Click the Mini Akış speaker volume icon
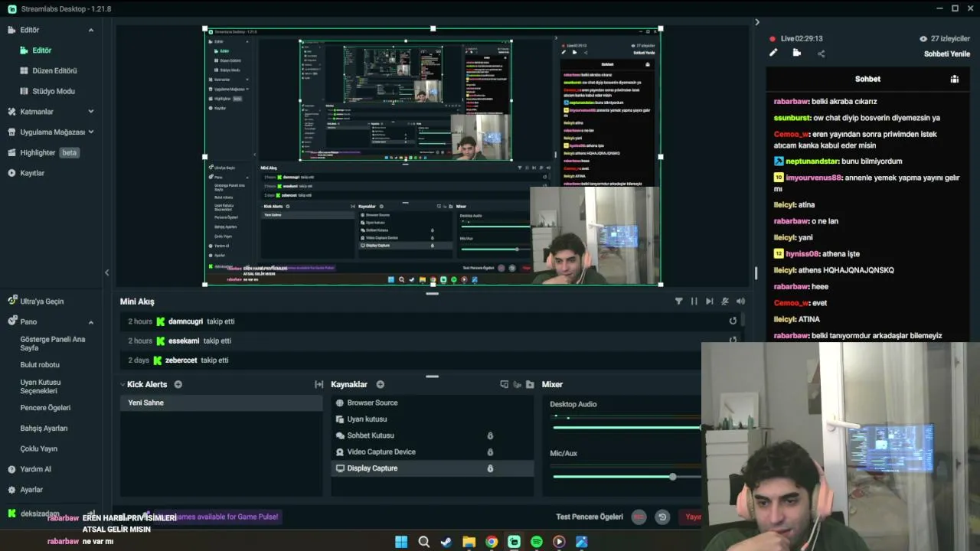 coord(740,302)
